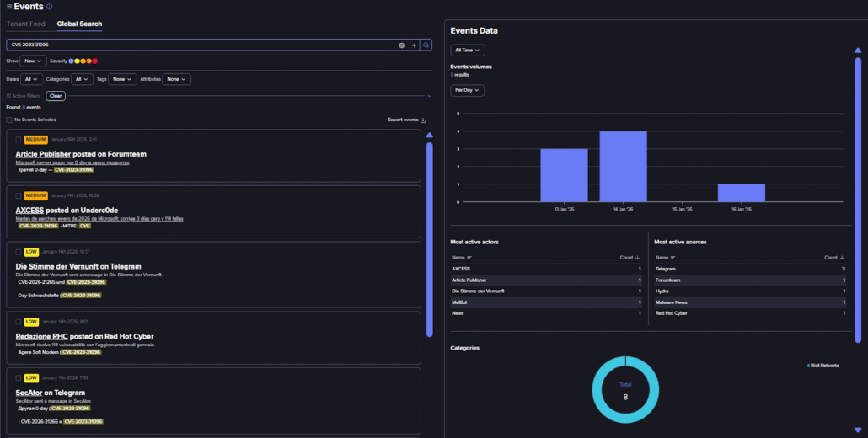Click the plus icon in the search bar
868x438 pixels.
click(414, 45)
